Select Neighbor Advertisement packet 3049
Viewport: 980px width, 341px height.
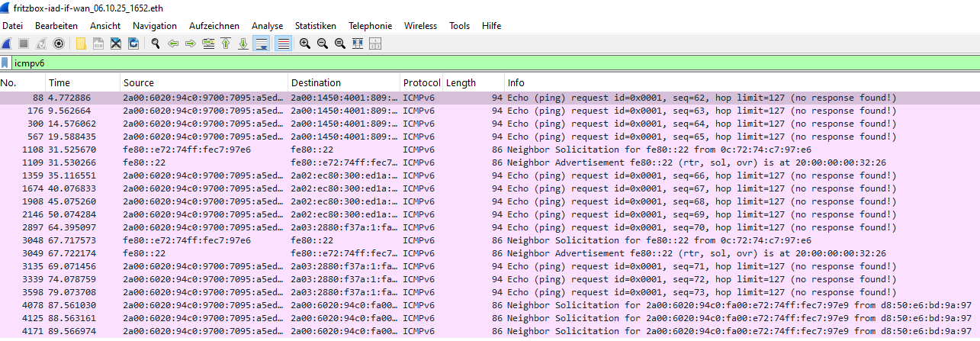click(x=490, y=253)
